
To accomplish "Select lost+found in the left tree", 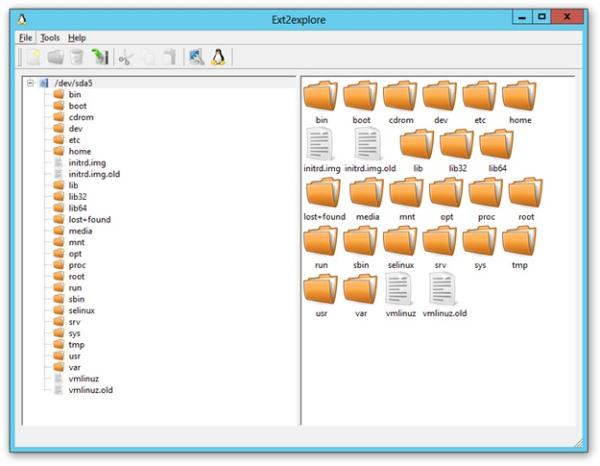I will coord(90,220).
